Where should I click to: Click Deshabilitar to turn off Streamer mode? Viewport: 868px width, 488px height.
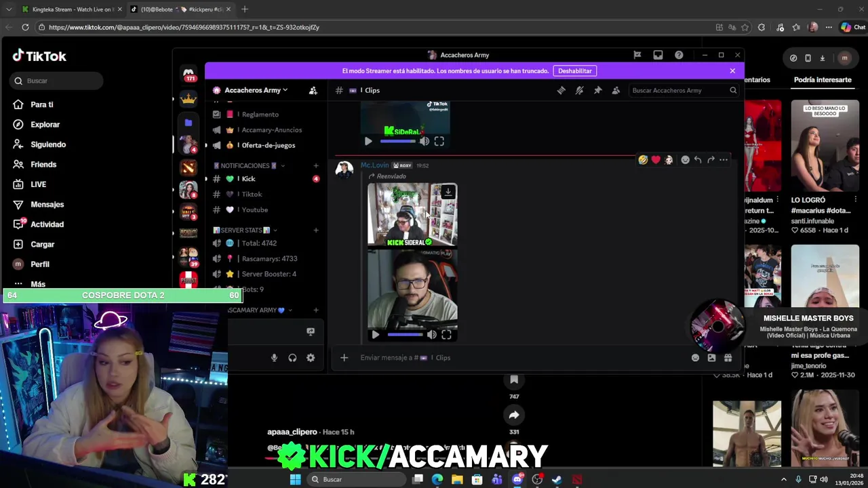pos(575,70)
